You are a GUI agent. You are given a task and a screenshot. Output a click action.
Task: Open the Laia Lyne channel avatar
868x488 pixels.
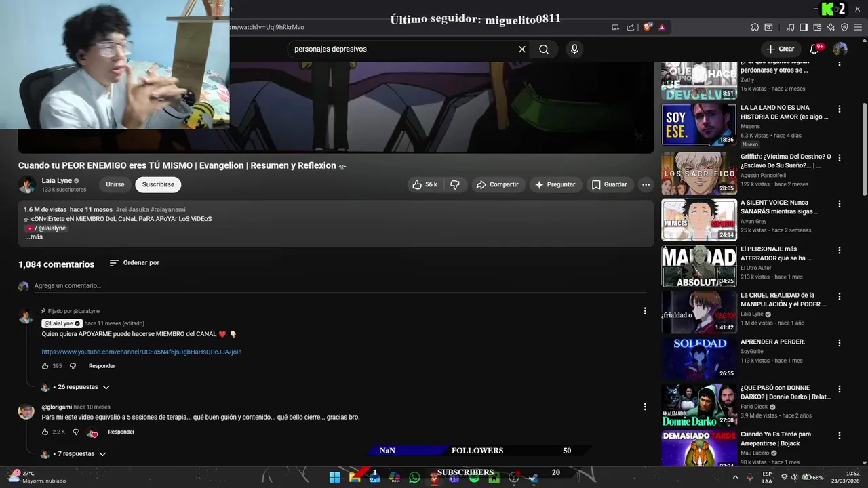point(27,184)
